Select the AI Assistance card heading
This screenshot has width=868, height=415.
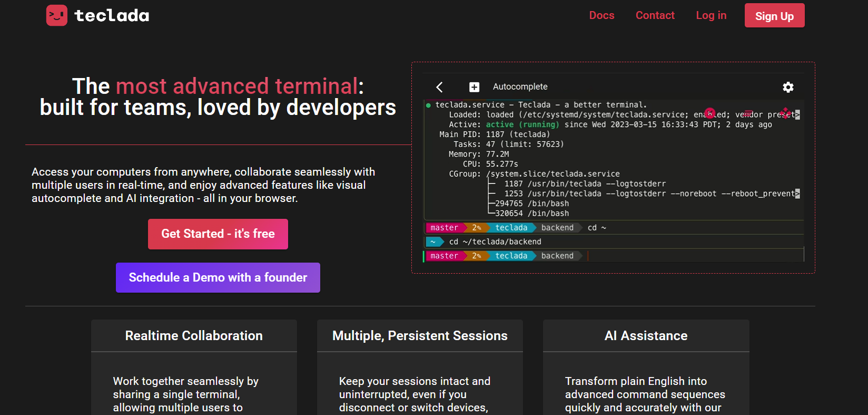(646, 336)
